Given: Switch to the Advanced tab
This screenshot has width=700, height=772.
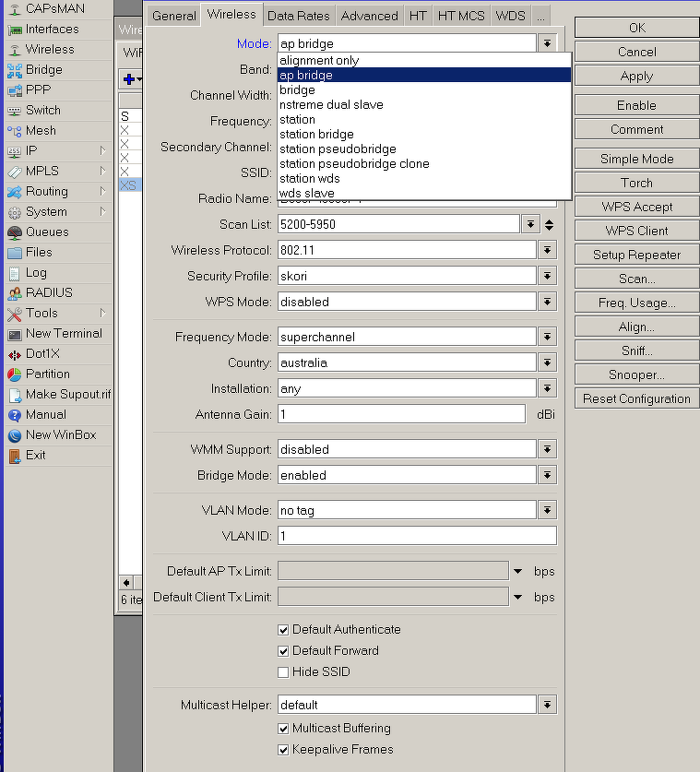Looking at the screenshot, I should click(369, 16).
